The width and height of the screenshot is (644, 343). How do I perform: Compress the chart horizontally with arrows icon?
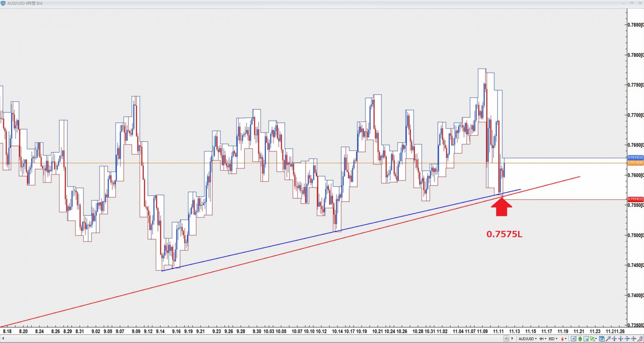coord(615,339)
